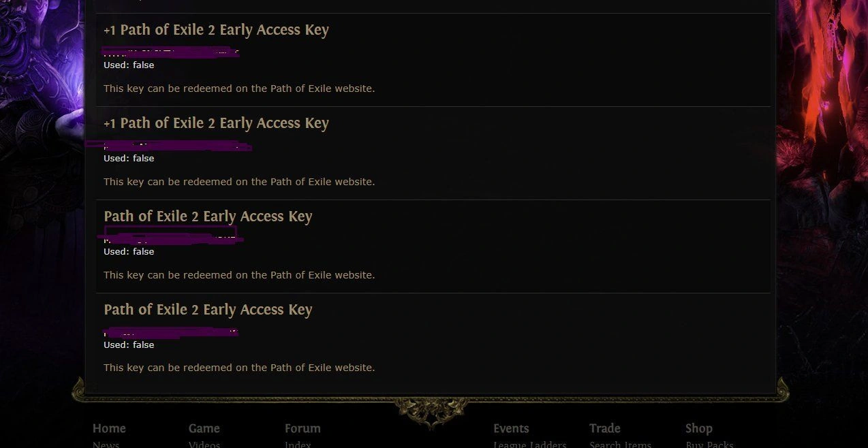Viewport: 868px width, 448px height.
Task: Open the Home footer link
Action: tap(109, 428)
